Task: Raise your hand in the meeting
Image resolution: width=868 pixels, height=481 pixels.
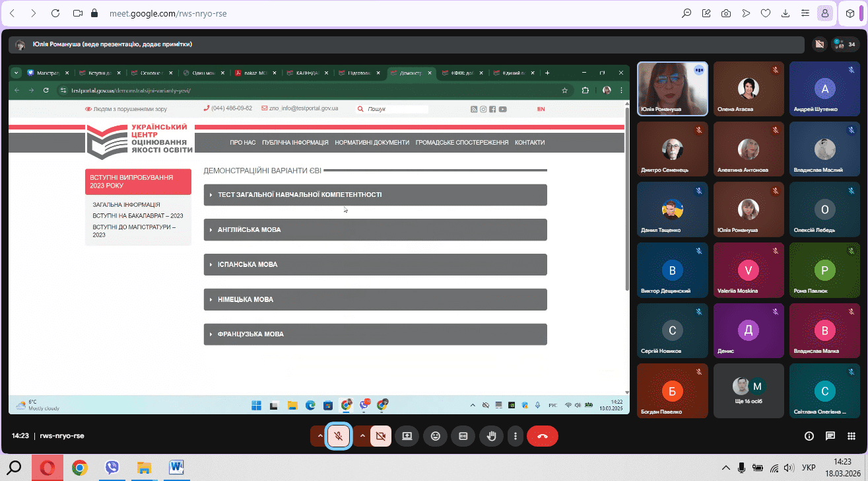Action: point(491,436)
